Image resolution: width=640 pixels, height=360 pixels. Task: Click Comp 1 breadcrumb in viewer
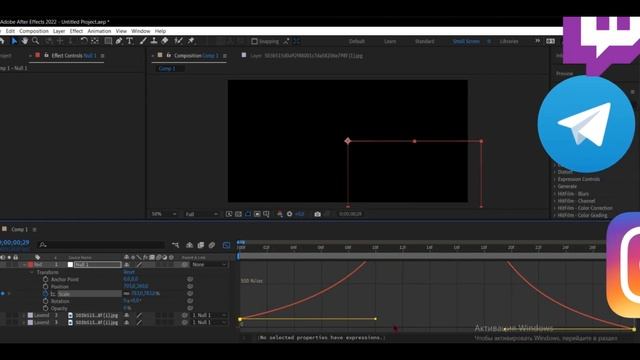pyautogui.click(x=167, y=68)
